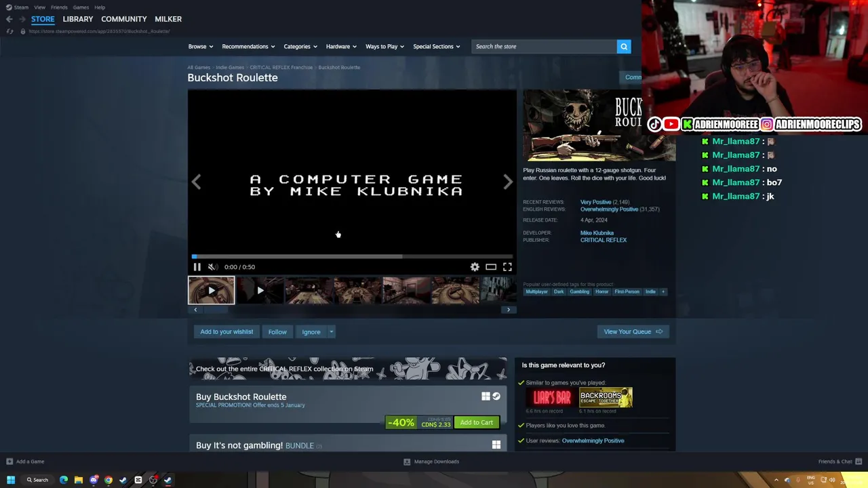868x488 pixels.
Task: Expand the Browse menu
Action: coord(201,47)
